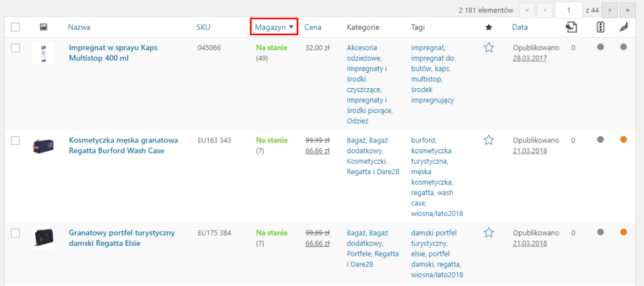Jump to the last page

(627, 10)
